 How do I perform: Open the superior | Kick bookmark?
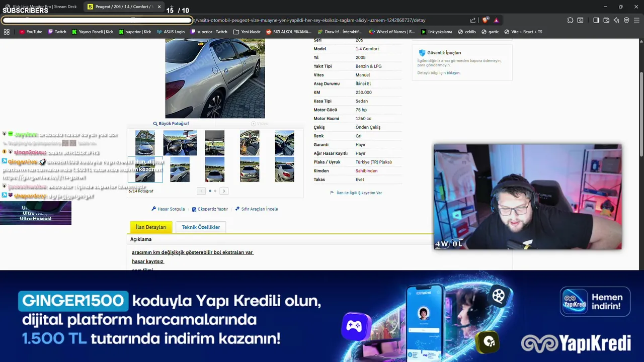click(x=135, y=32)
